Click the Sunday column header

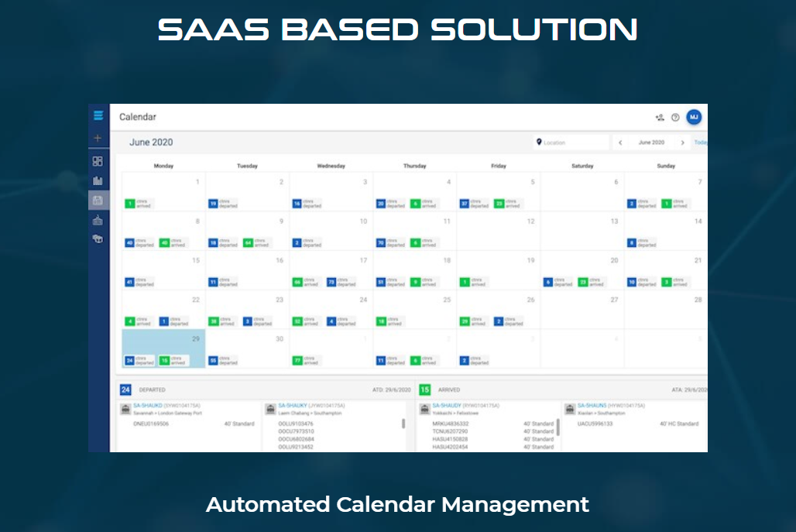coord(666,166)
